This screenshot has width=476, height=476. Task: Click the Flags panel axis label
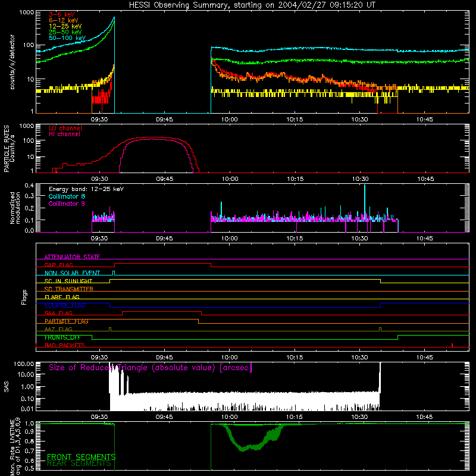24,297
